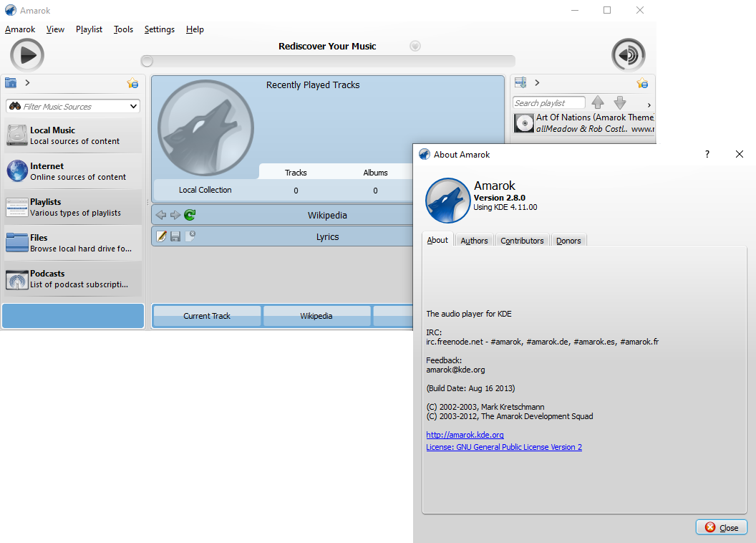Click the large Play button
This screenshot has width=756, height=543.
click(27, 55)
